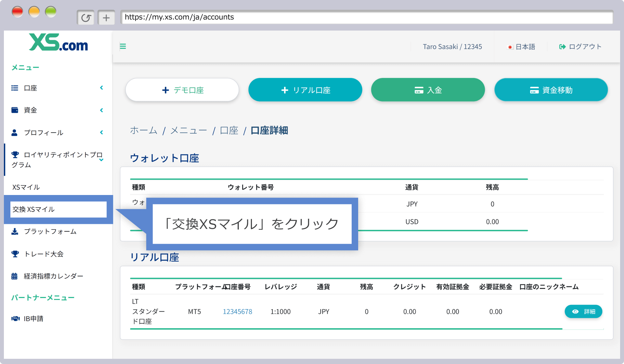Open new tab with plus icon
The image size is (624, 364).
pyautogui.click(x=106, y=18)
